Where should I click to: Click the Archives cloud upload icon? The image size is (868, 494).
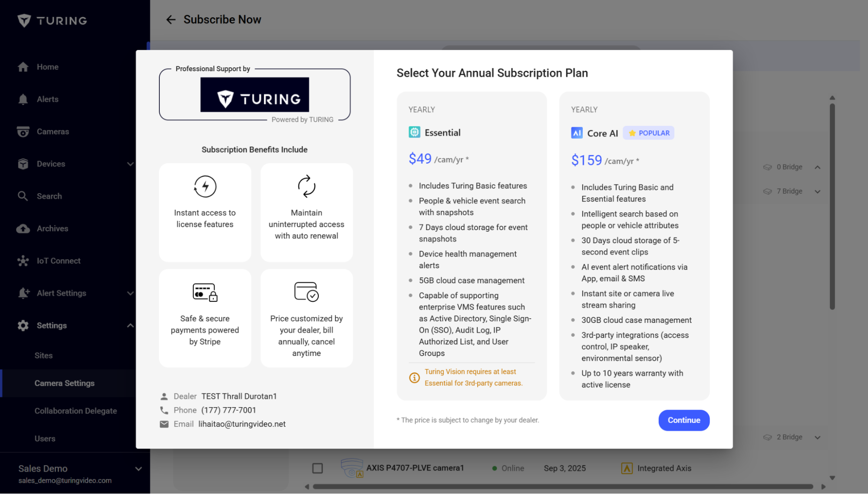coord(23,229)
